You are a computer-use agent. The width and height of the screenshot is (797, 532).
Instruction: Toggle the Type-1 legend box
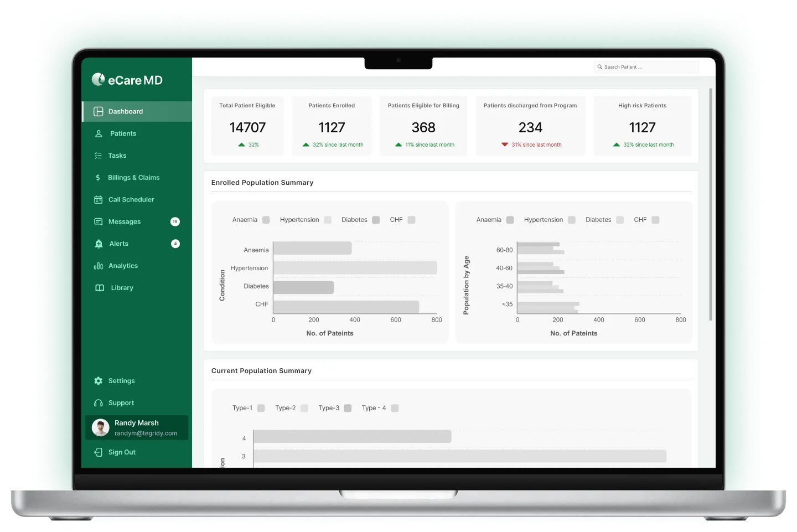tap(261, 408)
